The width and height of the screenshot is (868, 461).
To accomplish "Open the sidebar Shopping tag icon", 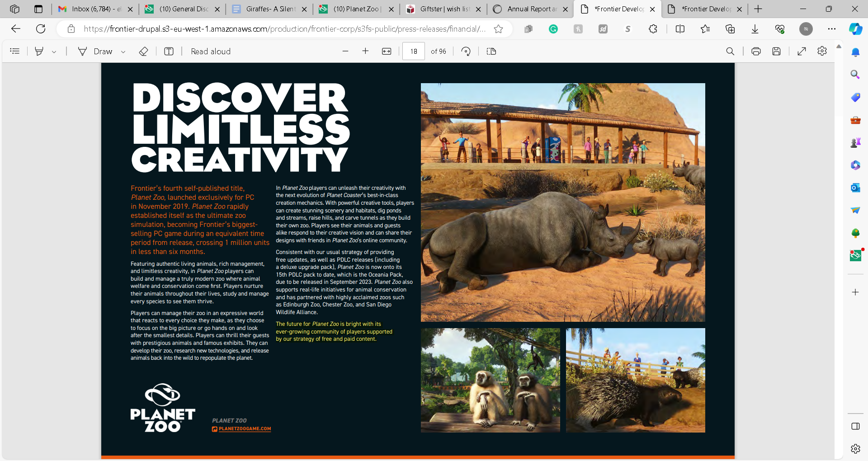I will point(855,97).
